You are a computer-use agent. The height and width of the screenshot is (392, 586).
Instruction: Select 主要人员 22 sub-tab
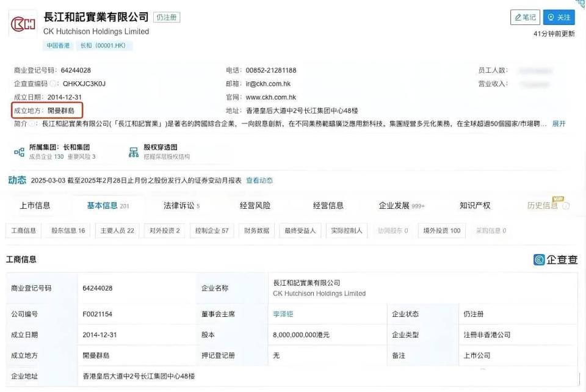pyautogui.click(x=117, y=231)
